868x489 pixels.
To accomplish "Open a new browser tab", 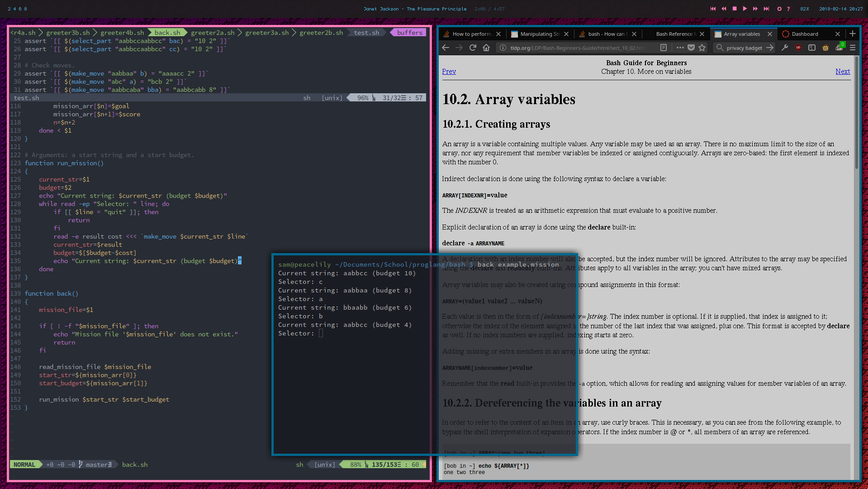I will (x=853, y=34).
